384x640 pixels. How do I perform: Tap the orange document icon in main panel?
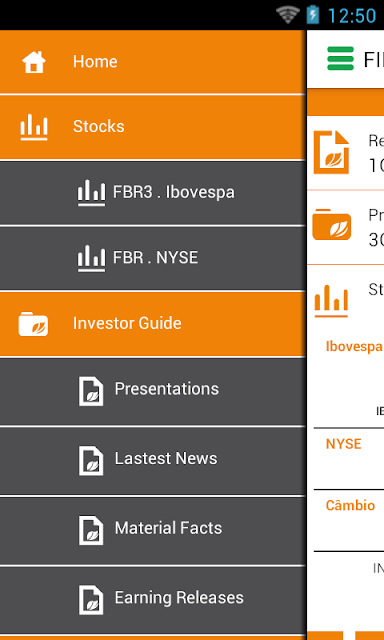click(x=331, y=152)
